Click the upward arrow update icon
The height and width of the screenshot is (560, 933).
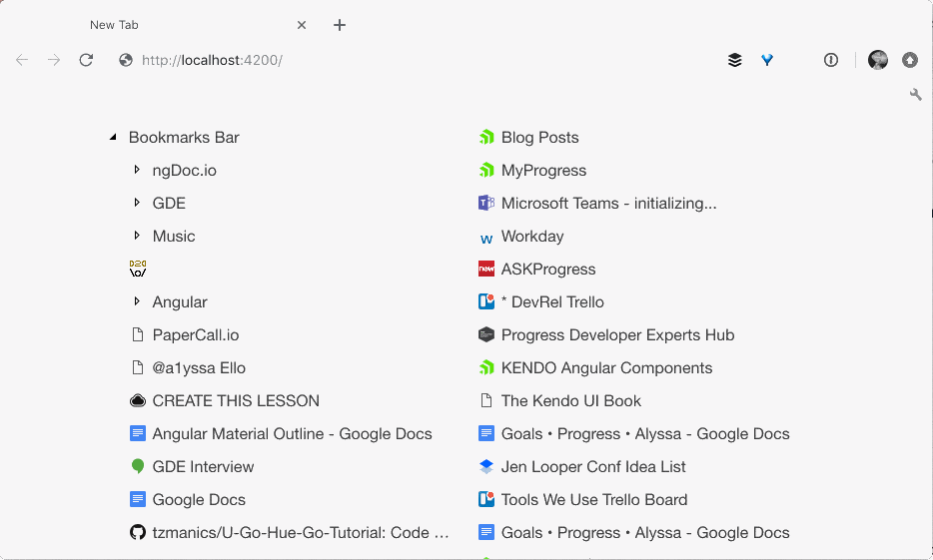[x=910, y=60]
